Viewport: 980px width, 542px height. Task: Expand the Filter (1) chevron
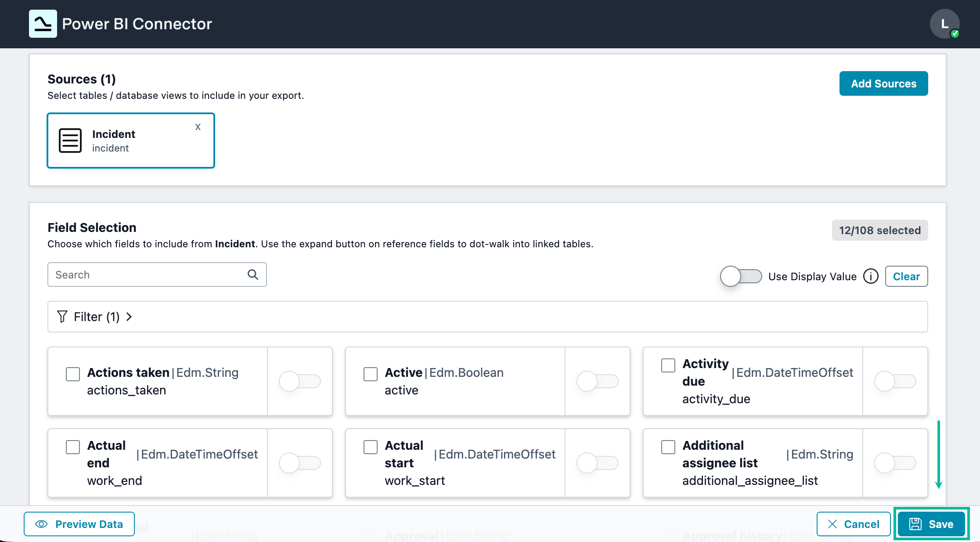[129, 317]
